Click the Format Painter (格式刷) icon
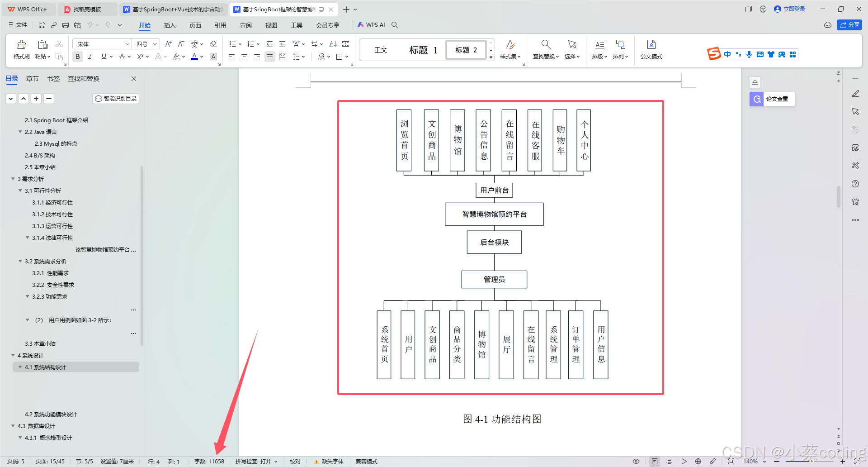The width and height of the screenshot is (868, 467). pyautogui.click(x=21, y=44)
